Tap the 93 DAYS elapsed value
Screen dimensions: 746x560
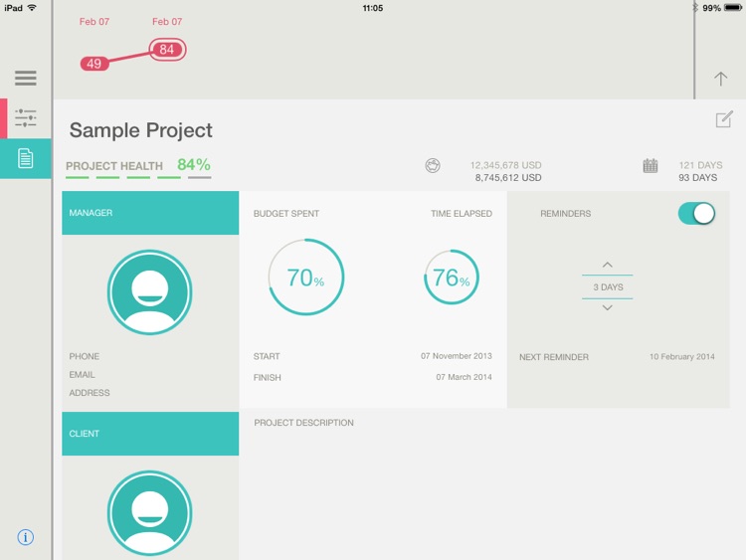(x=697, y=177)
